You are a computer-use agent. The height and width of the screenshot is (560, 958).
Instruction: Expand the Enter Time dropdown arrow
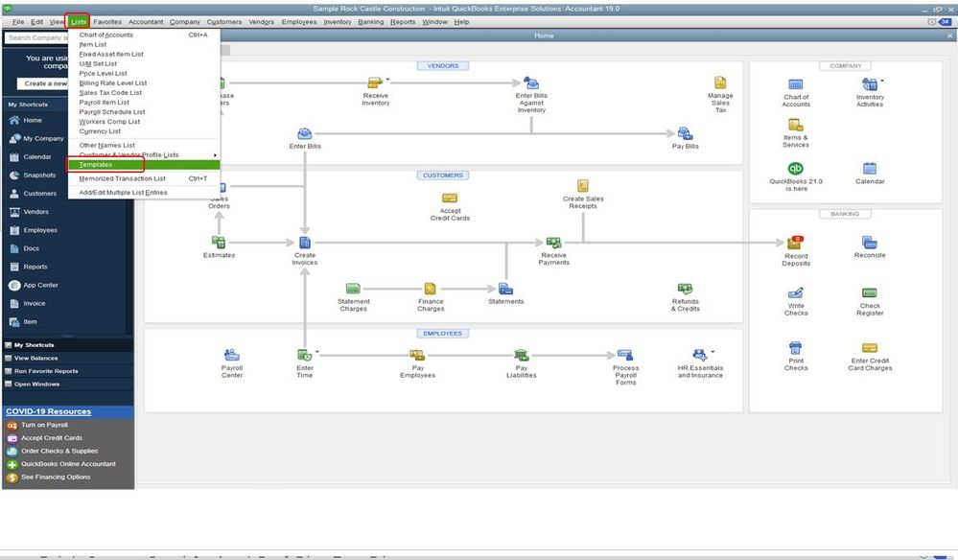tap(316, 352)
